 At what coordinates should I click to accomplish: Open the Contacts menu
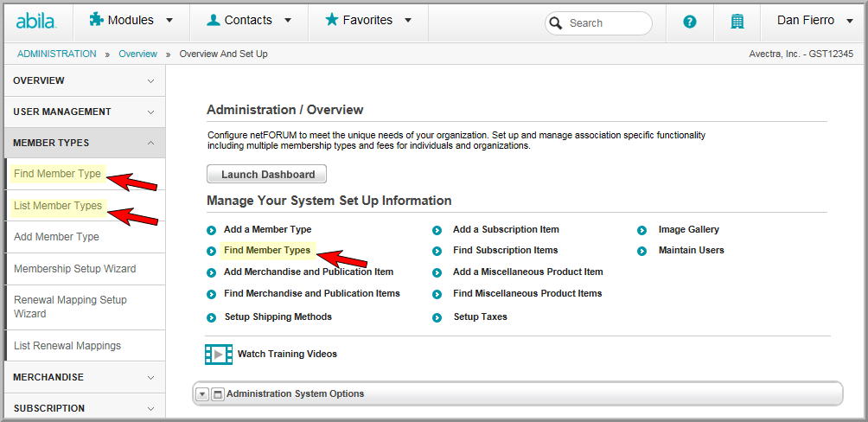[249, 21]
